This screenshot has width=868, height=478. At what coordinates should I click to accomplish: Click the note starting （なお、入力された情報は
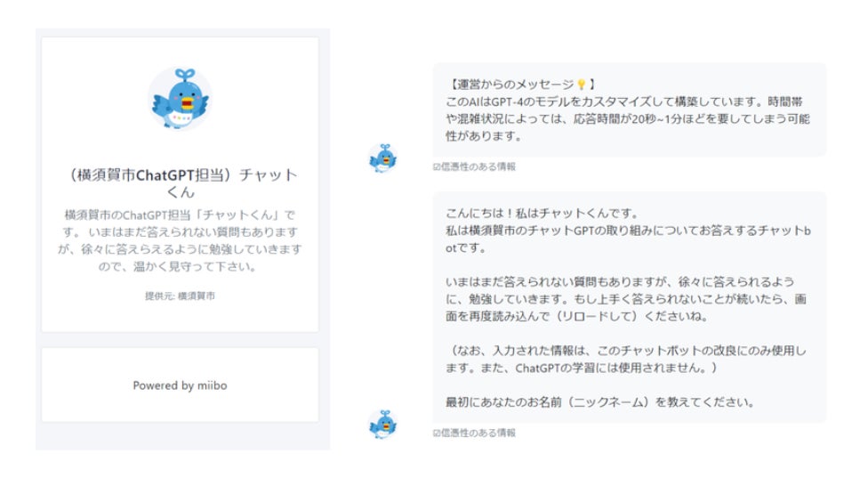coord(626,359)
